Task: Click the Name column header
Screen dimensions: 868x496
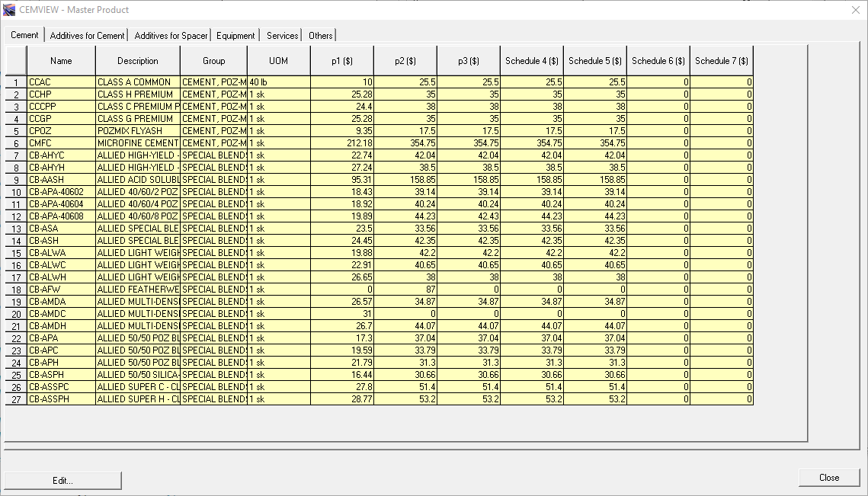Action: [61, 61]
